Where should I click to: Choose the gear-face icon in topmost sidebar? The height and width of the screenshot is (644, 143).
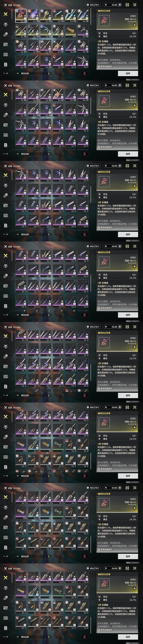[x=5, y=44]
